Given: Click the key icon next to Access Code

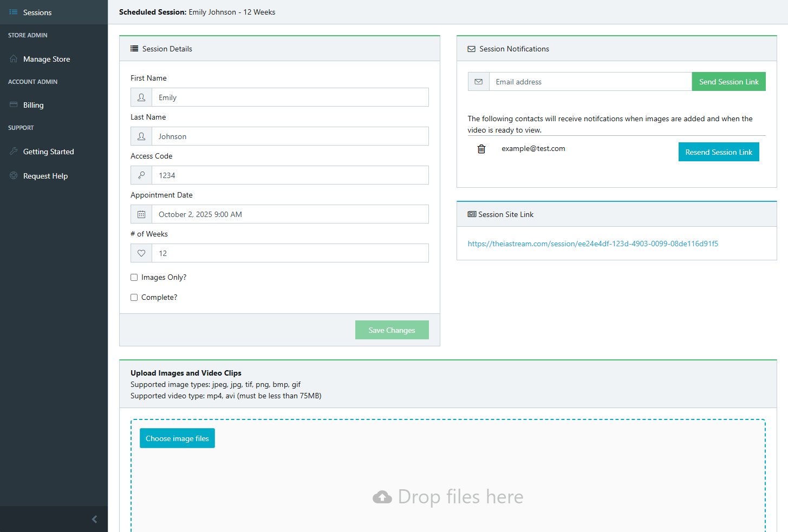Looking at the screenshot, I should click(141, 175).
